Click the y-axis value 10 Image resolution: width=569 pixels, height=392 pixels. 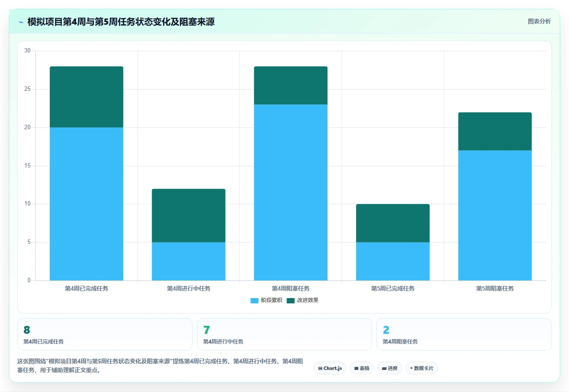[x=27, y=204]
